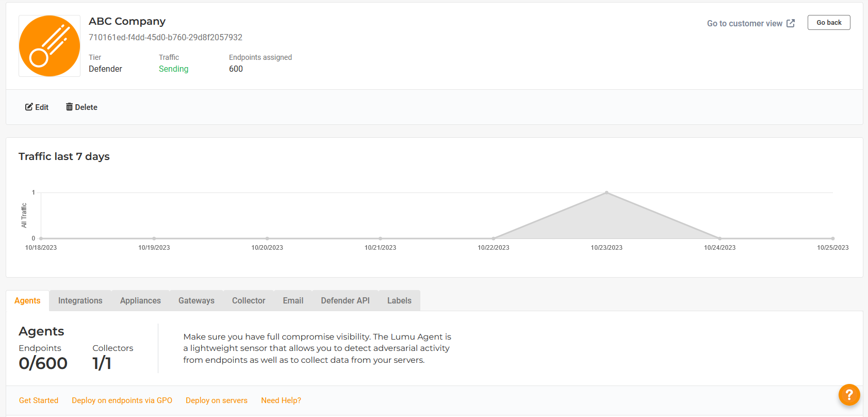The width and height of the screenshot is (868, 417).
Task: Open the Labels tab
Action: pyautogui.click(x=399, y=301)
